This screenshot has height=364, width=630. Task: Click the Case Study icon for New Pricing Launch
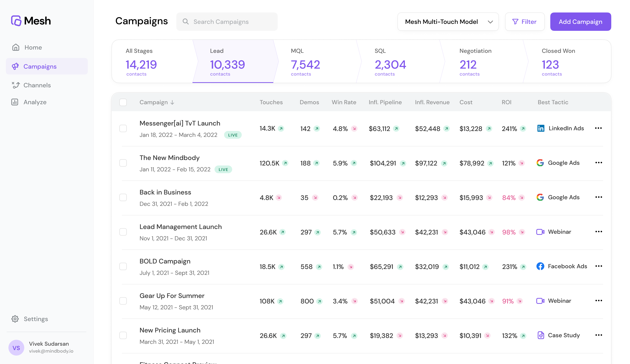pyautogui.click(x=541, y=335)
